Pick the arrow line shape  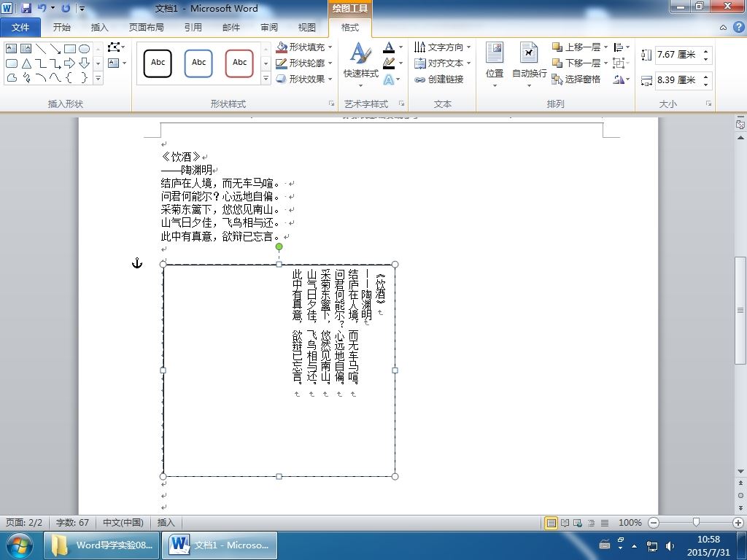coord(55,49)
